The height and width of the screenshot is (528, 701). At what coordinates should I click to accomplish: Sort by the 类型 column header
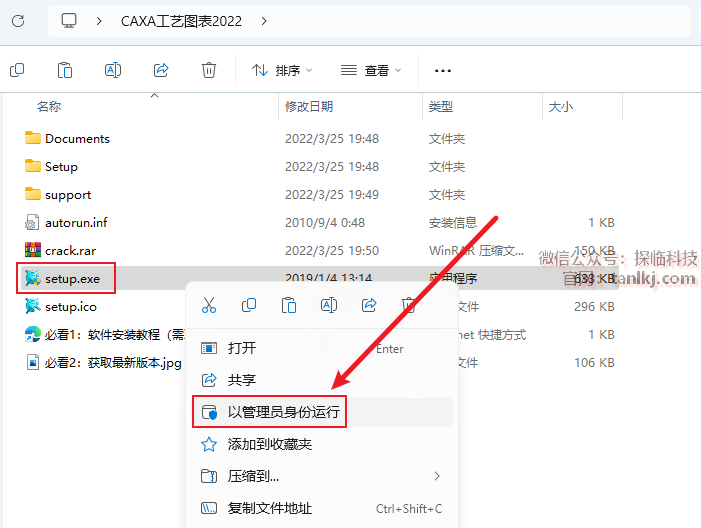[441, 106]
